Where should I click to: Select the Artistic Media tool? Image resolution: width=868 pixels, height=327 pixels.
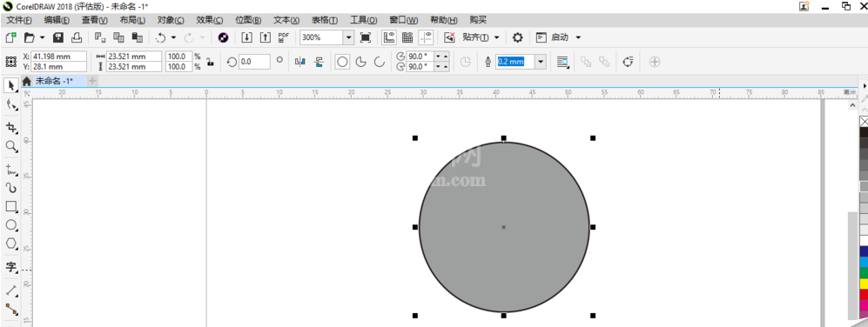11,188
